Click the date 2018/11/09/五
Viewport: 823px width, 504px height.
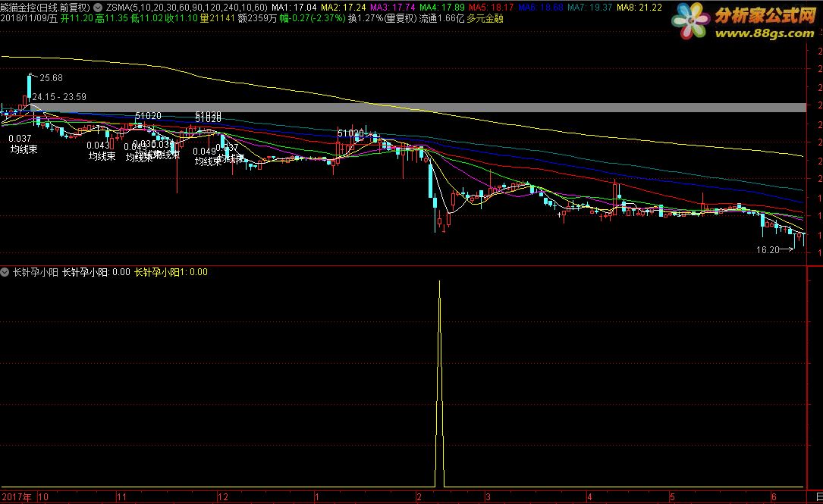click(x=29, y=18)
